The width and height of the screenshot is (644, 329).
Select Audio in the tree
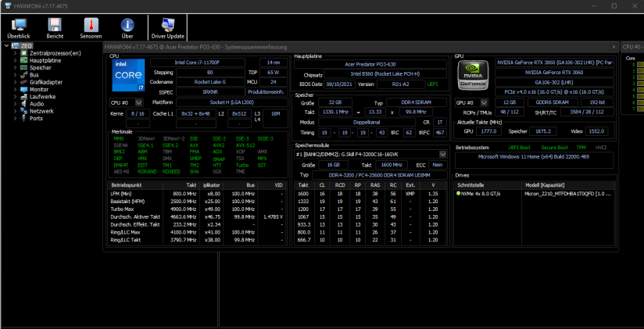[37, 104]
